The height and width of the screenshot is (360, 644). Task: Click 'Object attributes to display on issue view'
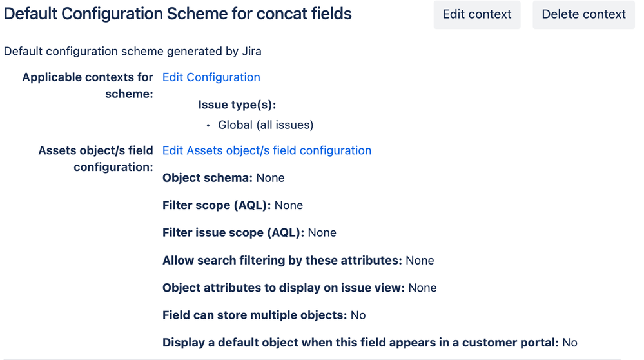284,288
